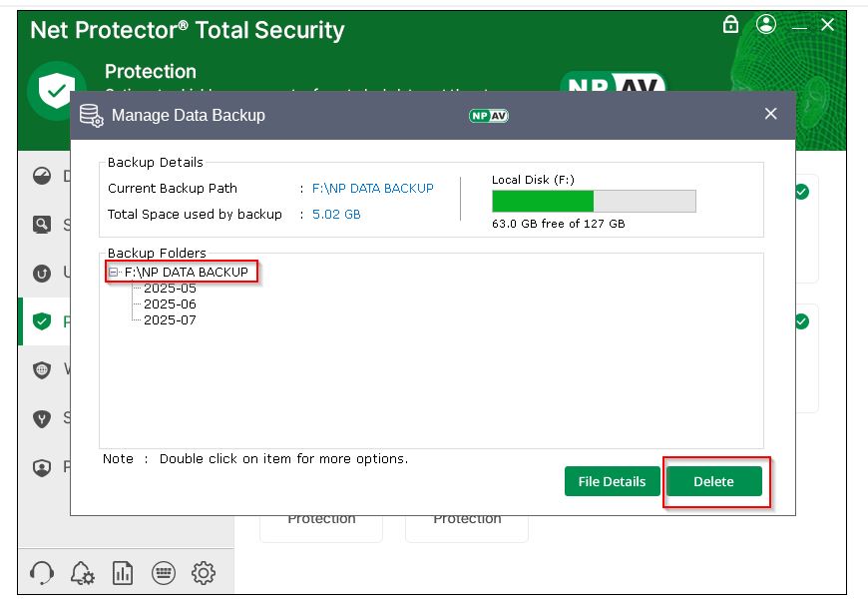Click the File Details button
The width and height of the screenshot is (868, 608).
612,481
